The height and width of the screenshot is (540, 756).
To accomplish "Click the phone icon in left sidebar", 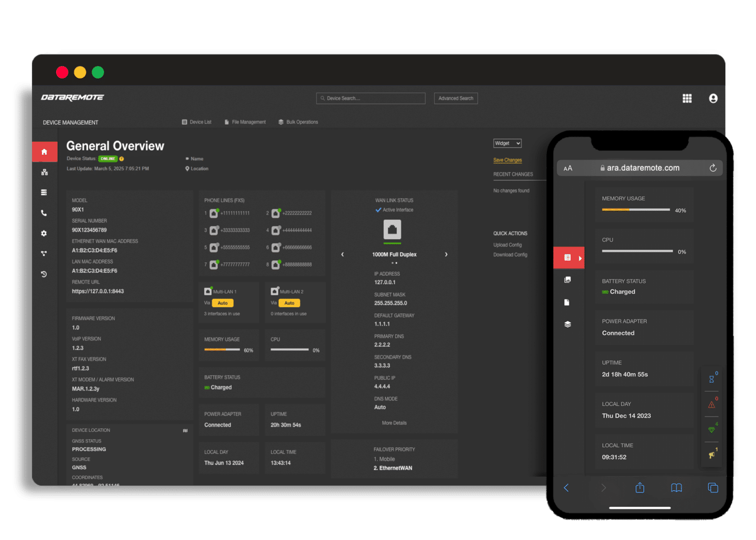I will pos(44,213).
